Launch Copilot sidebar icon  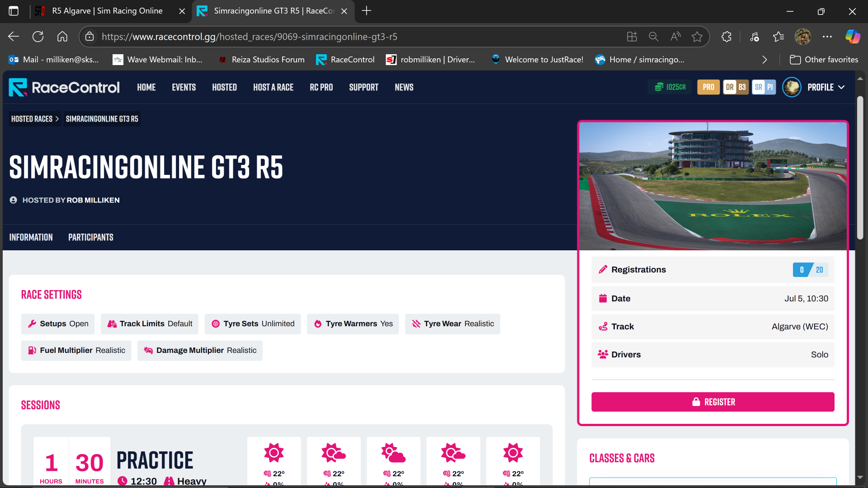pyautogui.click(x=853, y=37)
